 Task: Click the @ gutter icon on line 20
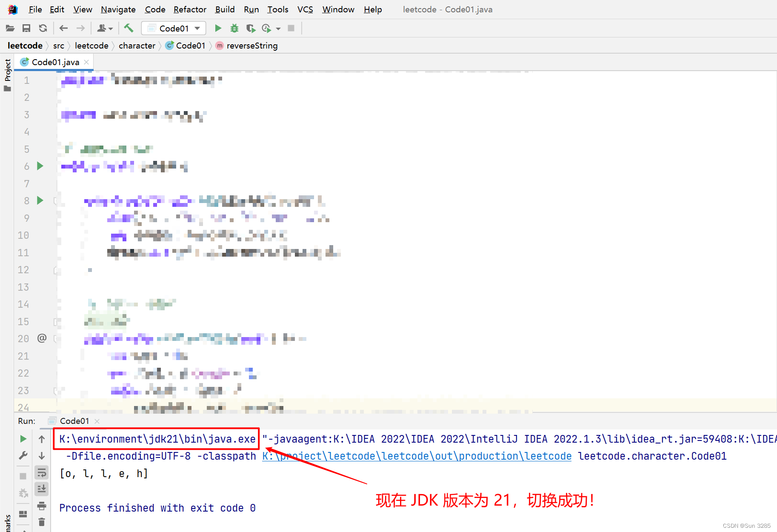[x=42, y=338]
